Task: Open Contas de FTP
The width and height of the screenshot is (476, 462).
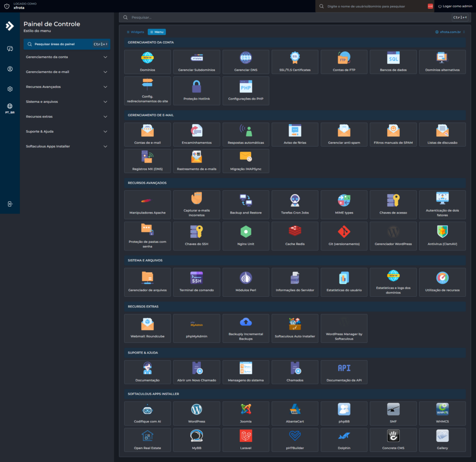Action: click(x=344, y=62)
